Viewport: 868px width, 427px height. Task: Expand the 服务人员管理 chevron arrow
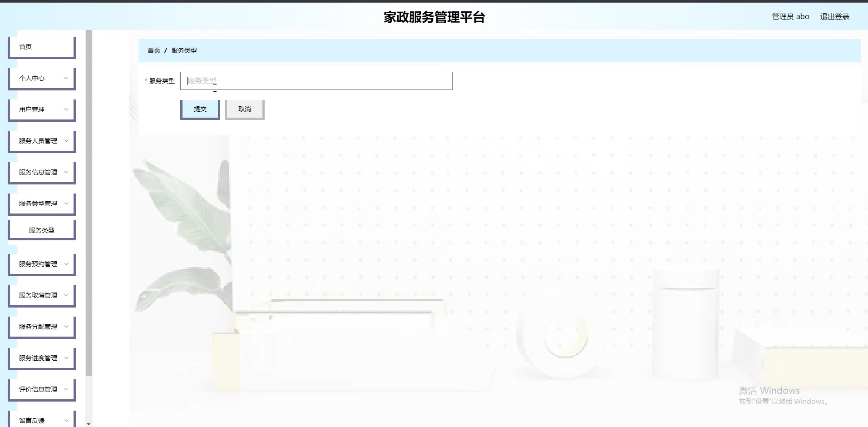(x=66, y=141)
